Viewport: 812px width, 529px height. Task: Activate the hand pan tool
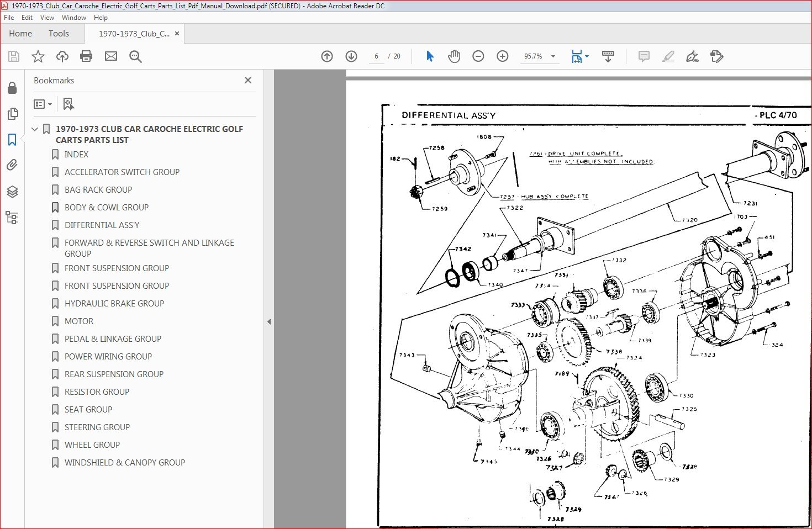[454, 56]
